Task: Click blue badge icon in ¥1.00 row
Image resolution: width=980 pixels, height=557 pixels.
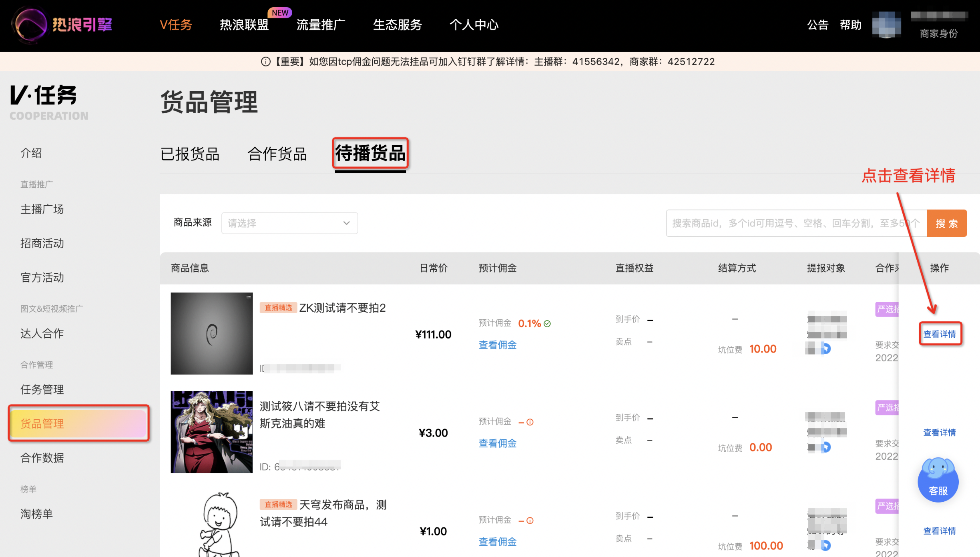Action: [x=826, y=545]
